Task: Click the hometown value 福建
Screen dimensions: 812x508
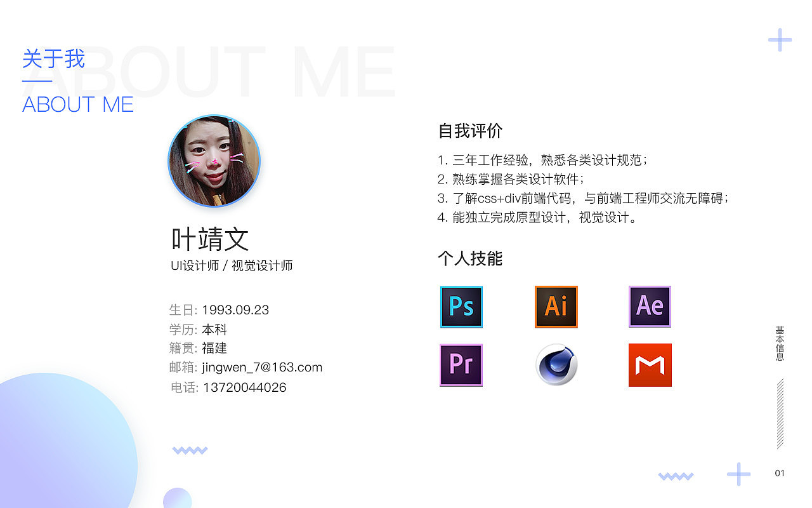Action: click(x=214, y=348)
